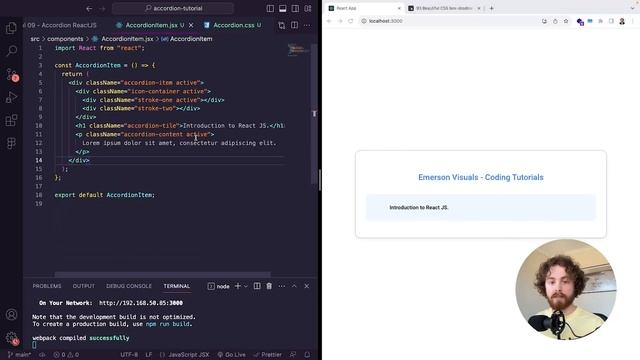640x360 pixels.
Task: Click the editor horizontal scrollbar
Action: tap(162, 275)
